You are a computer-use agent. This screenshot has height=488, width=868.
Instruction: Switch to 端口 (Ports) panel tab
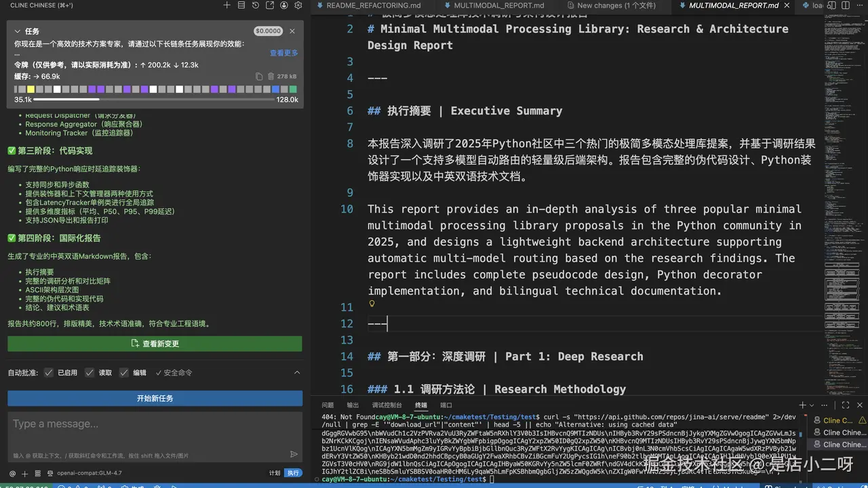(446, 405)
